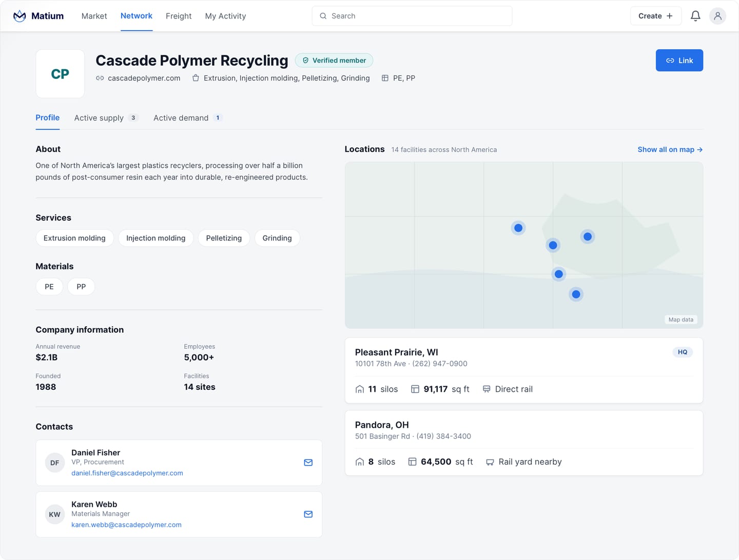Click Daniel Fisher contact name
The image size is (739, 560).
point(96,452)
